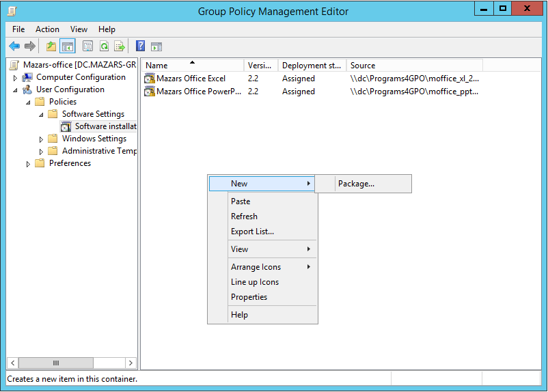Choose Package... from the New submenu
This screenshot has width=548, height=392.
tap(364, 184)
